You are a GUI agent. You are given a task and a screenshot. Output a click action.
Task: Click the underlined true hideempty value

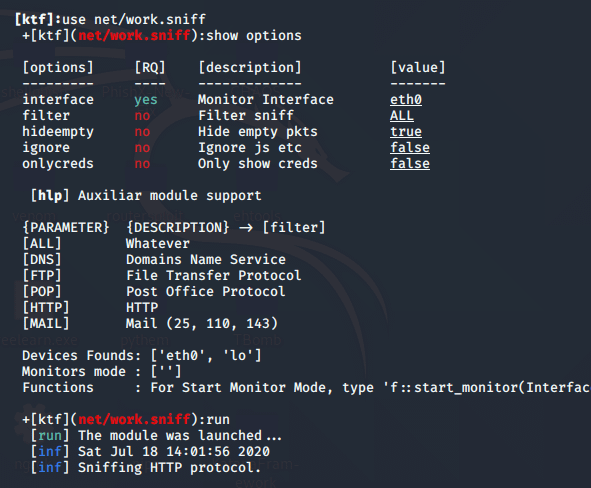coord(406,132)
